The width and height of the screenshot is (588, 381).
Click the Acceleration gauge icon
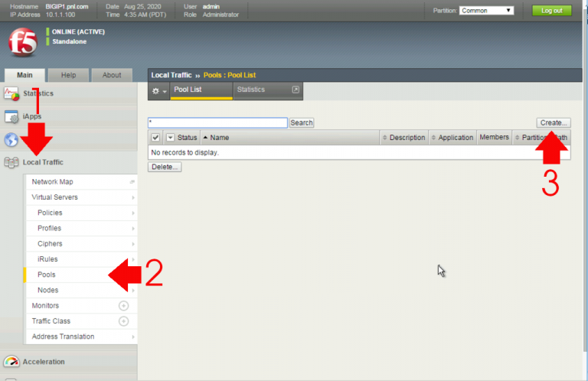[11, 362]
